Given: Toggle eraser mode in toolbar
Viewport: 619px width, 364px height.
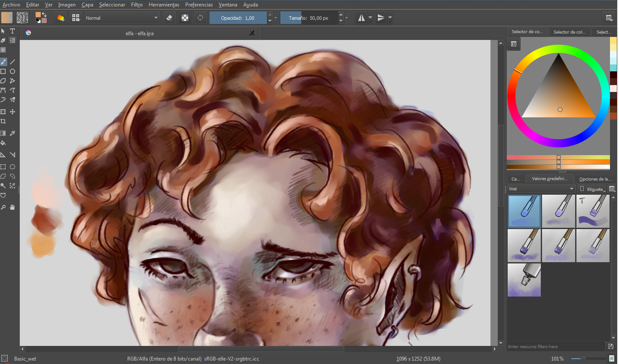Looking at the screenshot, I should (x=169, y=18).
